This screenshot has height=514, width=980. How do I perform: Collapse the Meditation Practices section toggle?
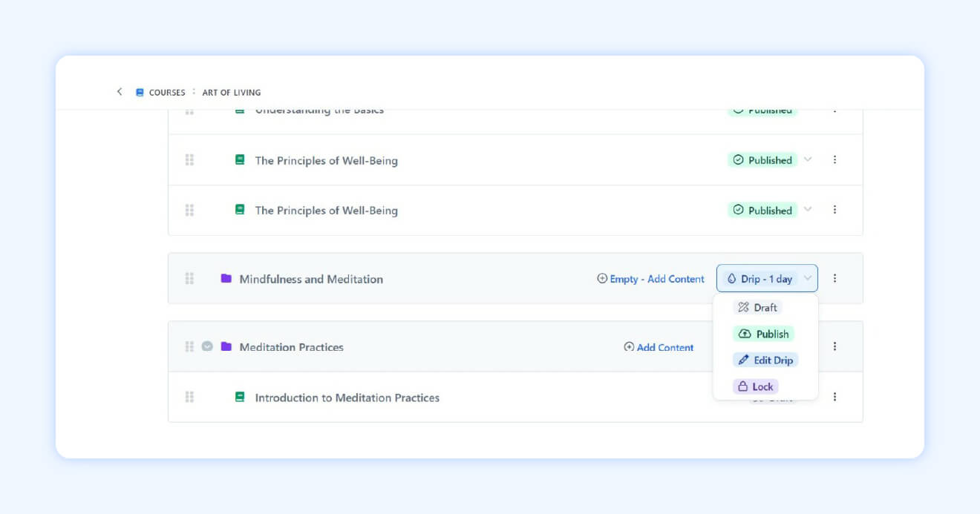tap(207, 346)
